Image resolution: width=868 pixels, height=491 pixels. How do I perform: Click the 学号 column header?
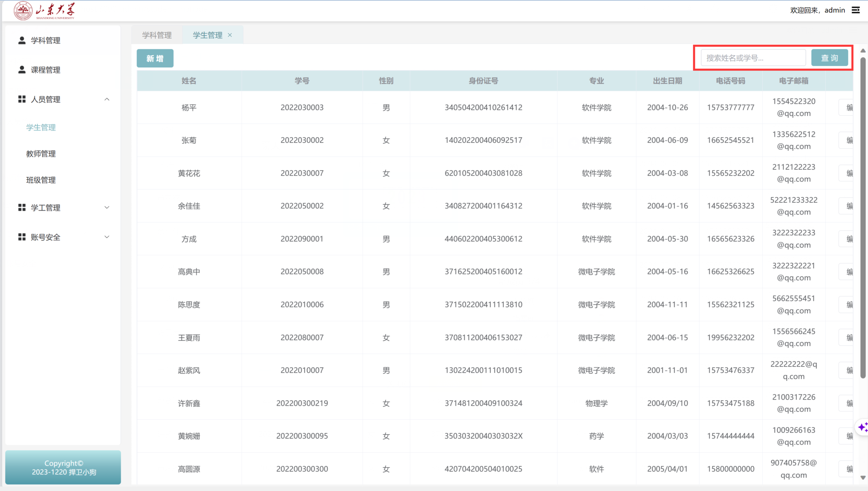(x=302, y=81)
